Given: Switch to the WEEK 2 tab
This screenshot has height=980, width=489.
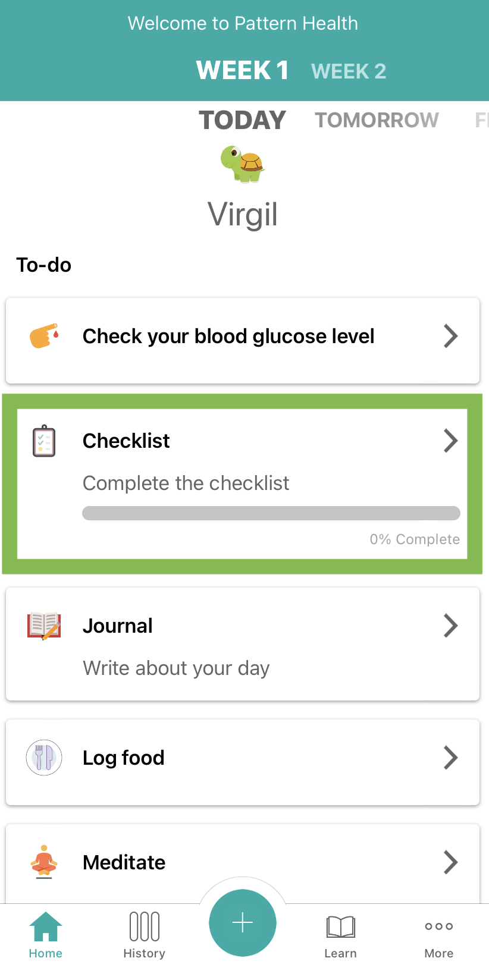Looking at the screenshot, I should 349,71.
